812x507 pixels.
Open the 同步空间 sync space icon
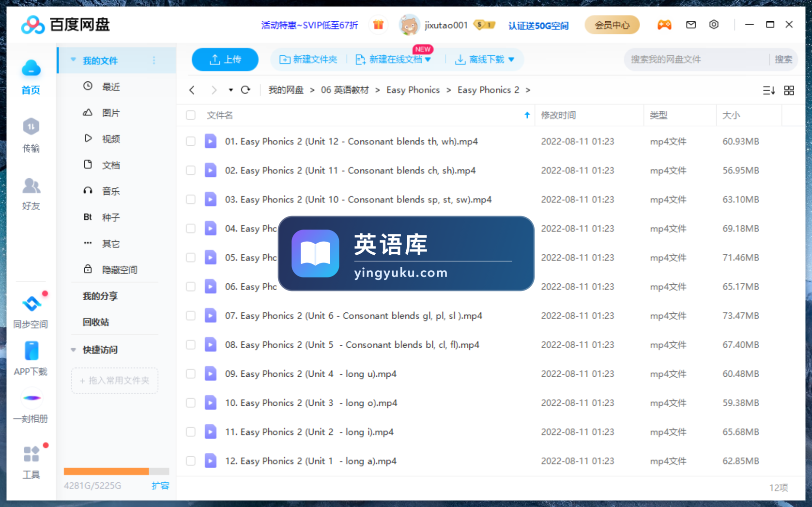(31, 304)
